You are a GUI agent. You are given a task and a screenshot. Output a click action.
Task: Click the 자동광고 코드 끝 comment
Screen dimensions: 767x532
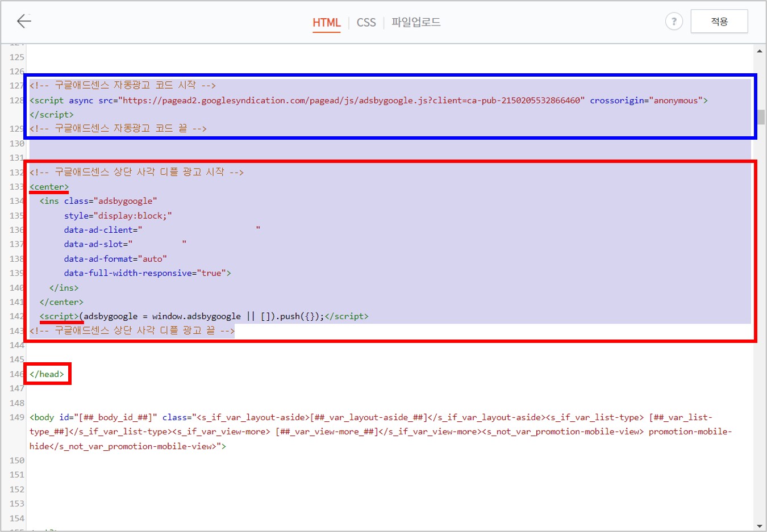coord(118,128)
